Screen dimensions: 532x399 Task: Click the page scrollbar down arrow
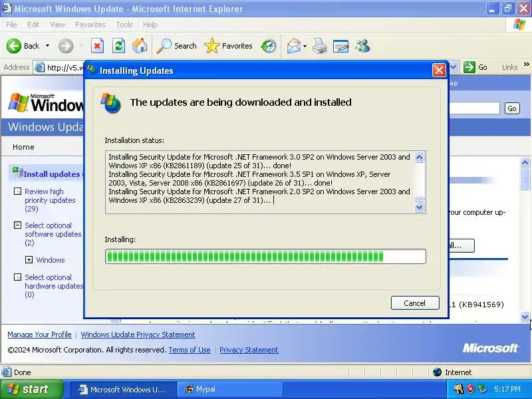pyautogui.click(x=525, y=317)
